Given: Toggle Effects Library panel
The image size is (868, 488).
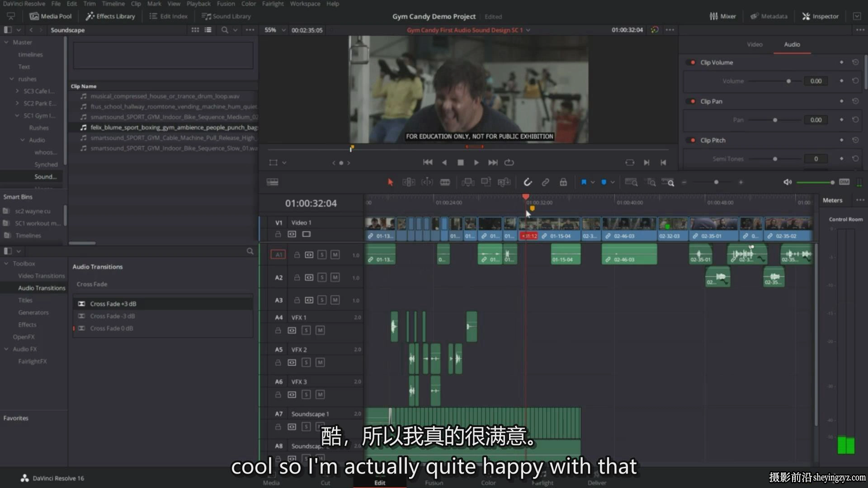Looking at the screenshot, I should pos(111,16).
